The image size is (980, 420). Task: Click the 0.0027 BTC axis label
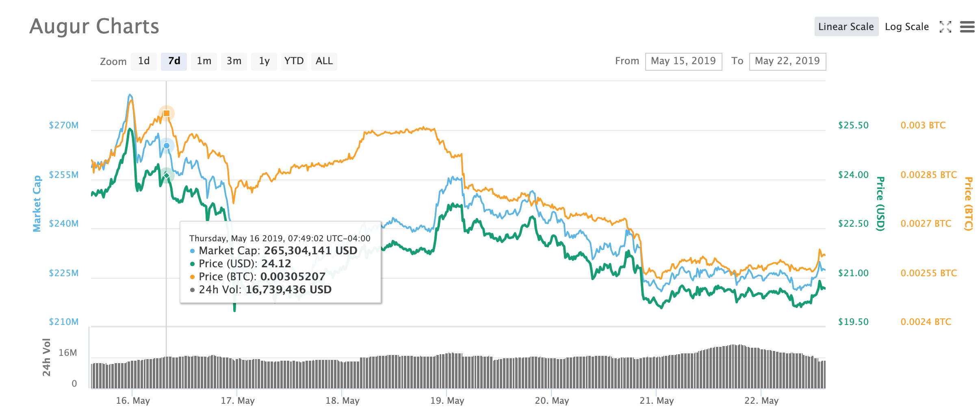click(x=926, y=223)
